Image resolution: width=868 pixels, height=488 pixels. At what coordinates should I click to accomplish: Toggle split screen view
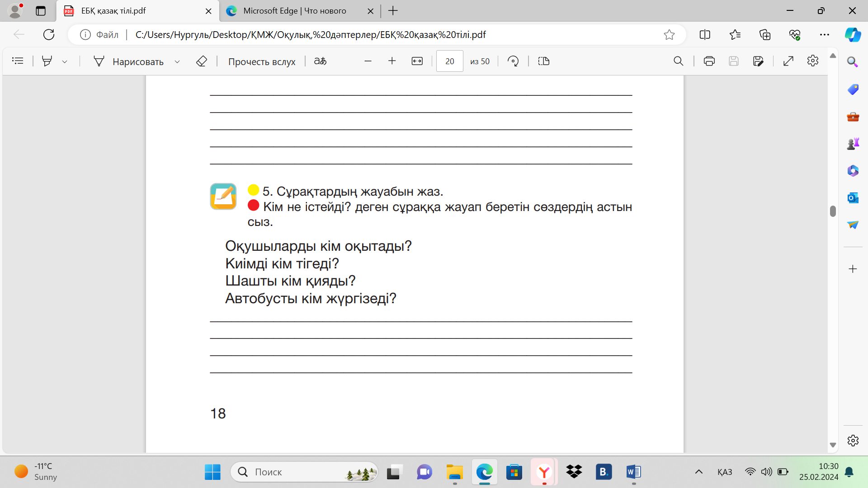[x=705, y=35]
